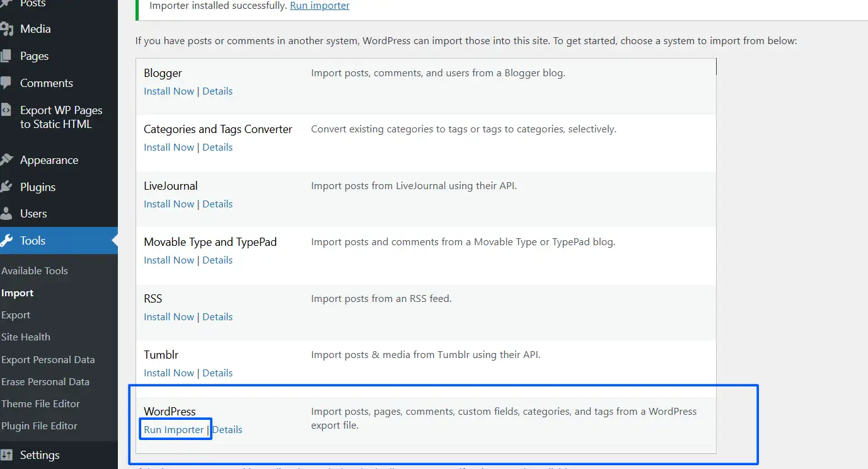Install Movable Type and TypePad importer

169,260
